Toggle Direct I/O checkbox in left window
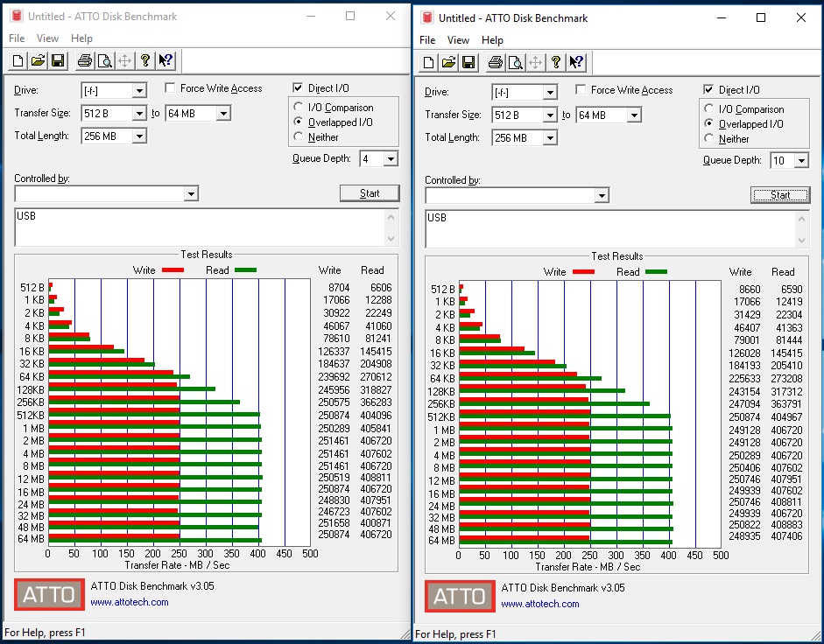The image size is (824, 644). (x=298, y=87)
